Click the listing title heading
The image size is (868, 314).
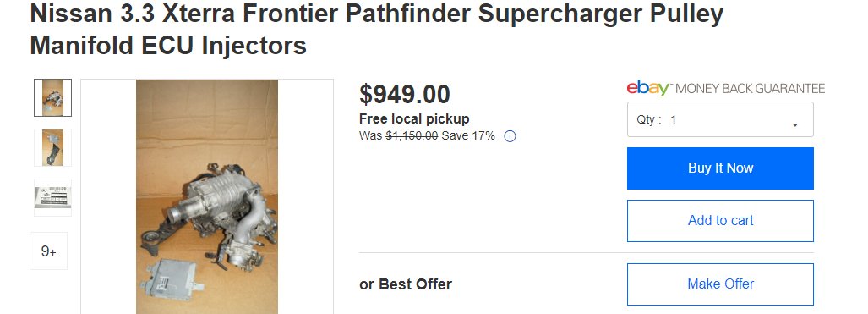click(376, 30)
